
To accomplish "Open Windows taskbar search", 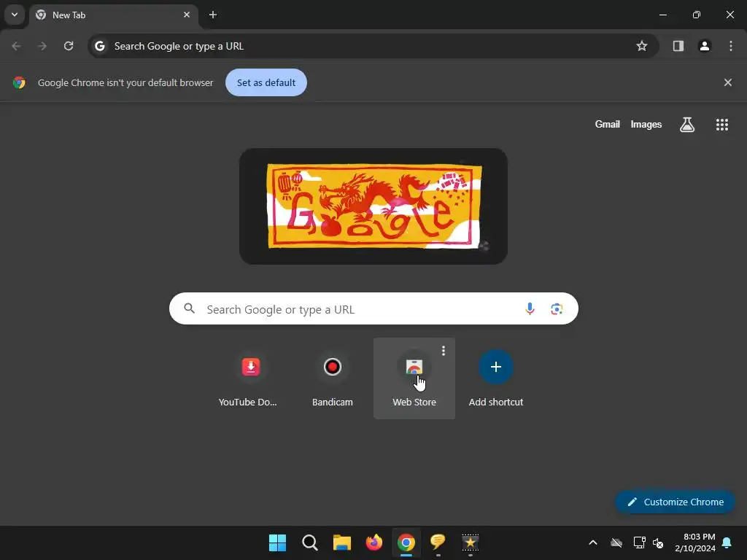I will tap(309, 542).
